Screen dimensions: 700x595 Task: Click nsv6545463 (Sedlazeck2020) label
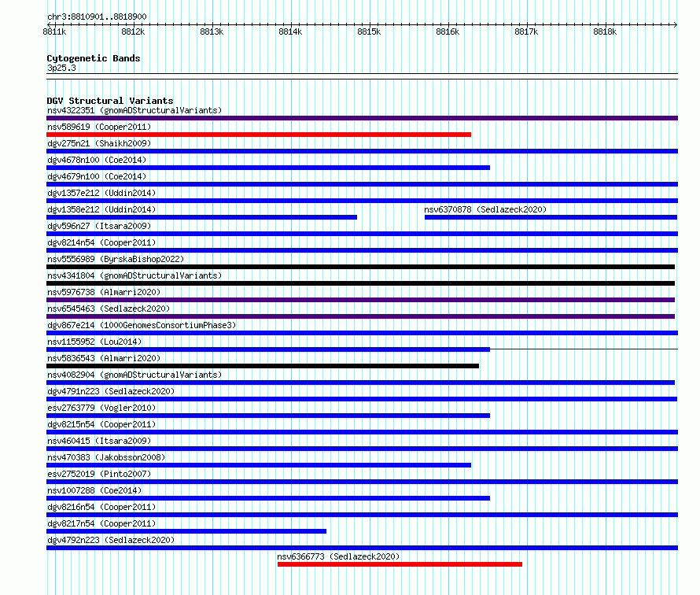click(x=109, y=309)
